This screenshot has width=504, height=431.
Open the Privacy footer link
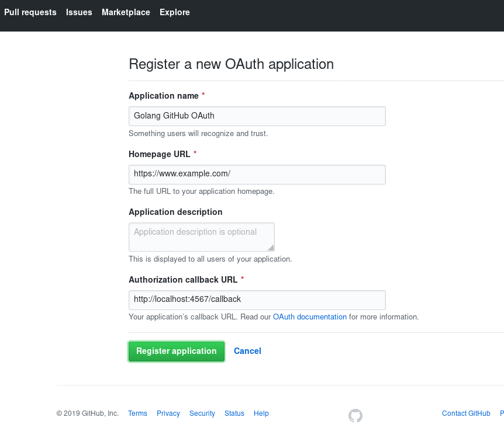click(x=168, y=413)
